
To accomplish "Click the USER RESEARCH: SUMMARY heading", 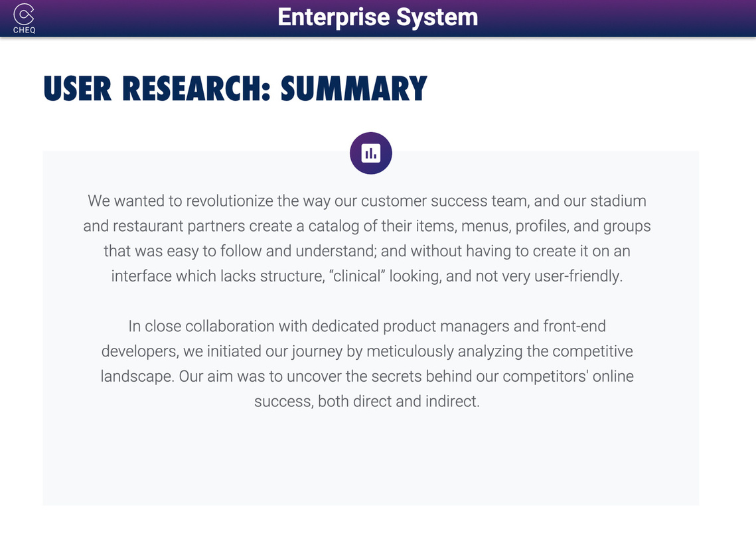I will (235, 89).
